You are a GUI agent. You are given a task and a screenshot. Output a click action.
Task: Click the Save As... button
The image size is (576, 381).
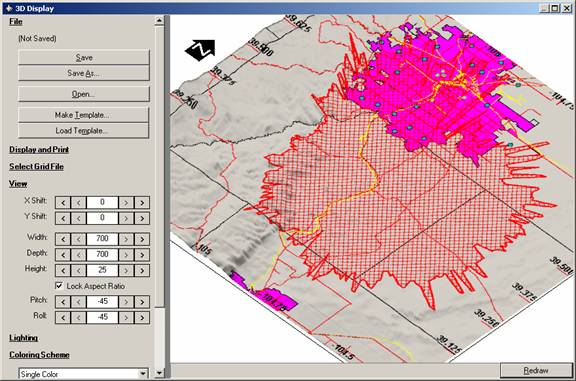tap(84, 73)
